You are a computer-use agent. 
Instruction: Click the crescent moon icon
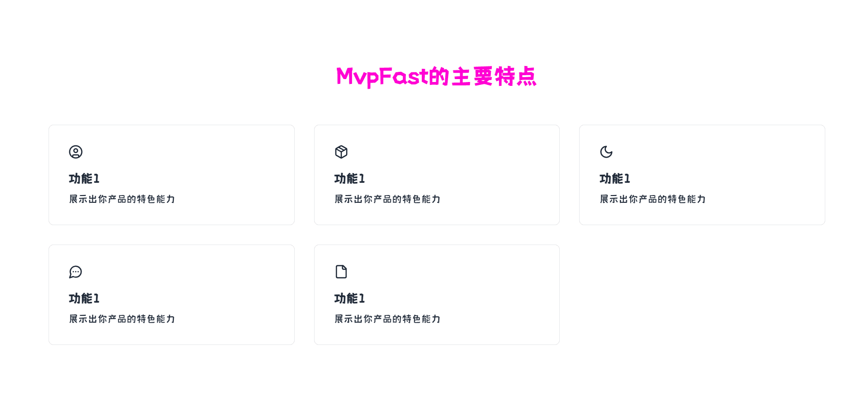[606, 152]
